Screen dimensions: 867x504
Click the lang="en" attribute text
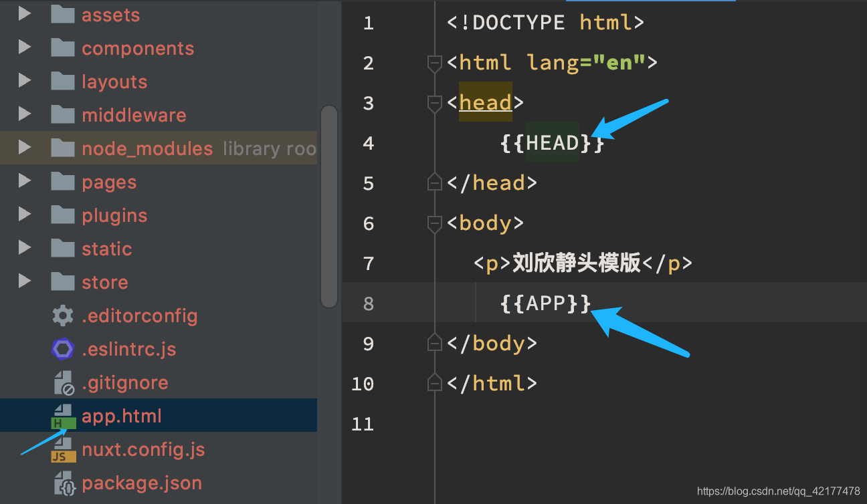pos(586,63)
